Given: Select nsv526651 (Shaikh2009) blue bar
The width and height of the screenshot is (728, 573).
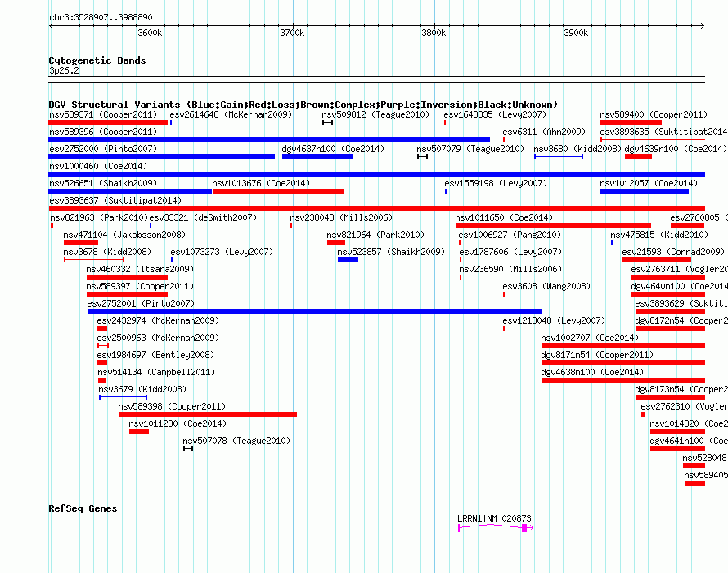Looking at the screenshot, I should 130,191.
